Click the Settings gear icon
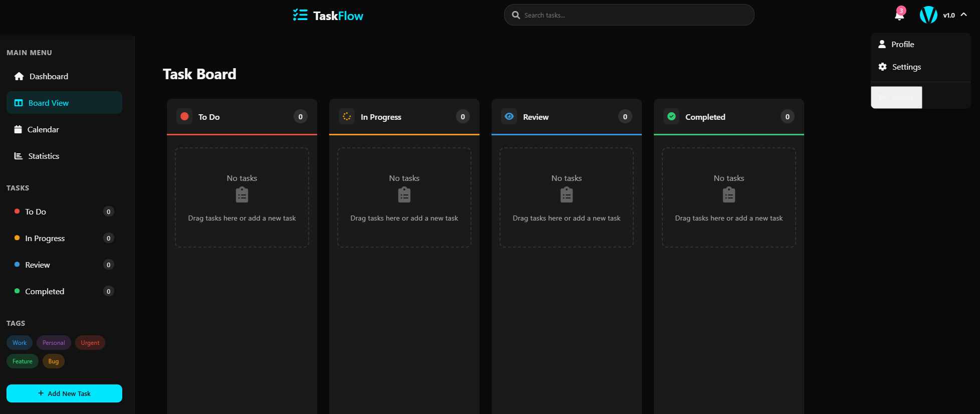The width and height of the screenshot is (980, 414). point(882,67)
